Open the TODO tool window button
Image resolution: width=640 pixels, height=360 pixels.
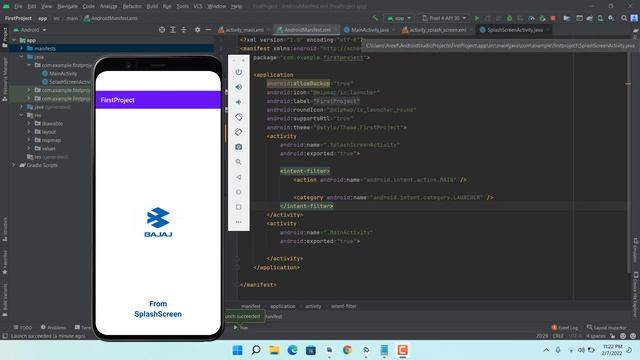pyautogui.click(x=22, y=328)
